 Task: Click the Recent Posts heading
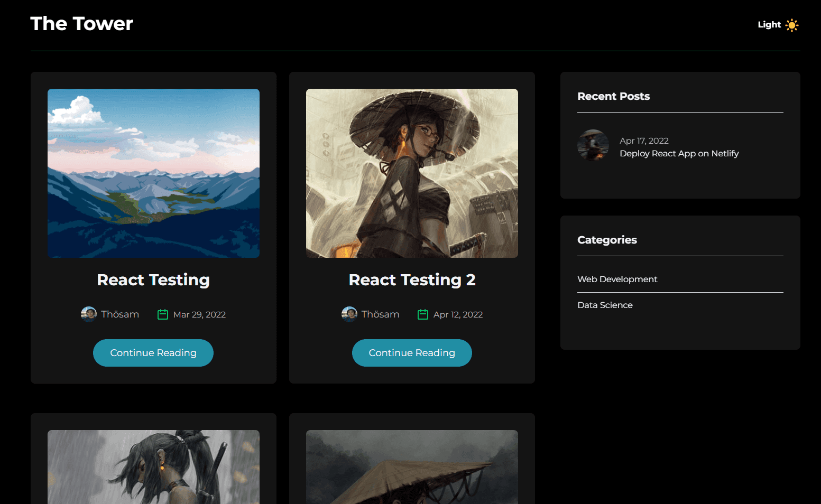[x=613, y=96]
